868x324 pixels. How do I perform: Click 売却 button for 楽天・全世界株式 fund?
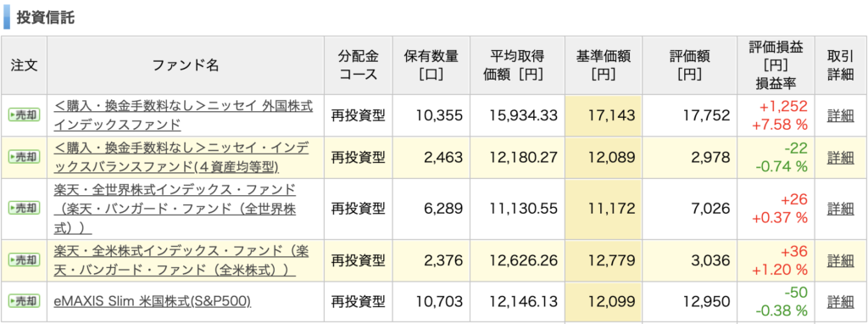point(24,209)
